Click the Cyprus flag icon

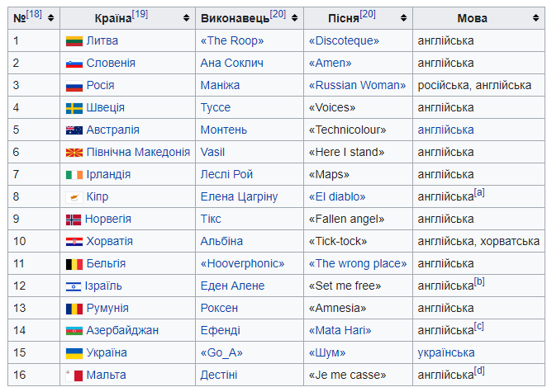[x=74, y=197]
